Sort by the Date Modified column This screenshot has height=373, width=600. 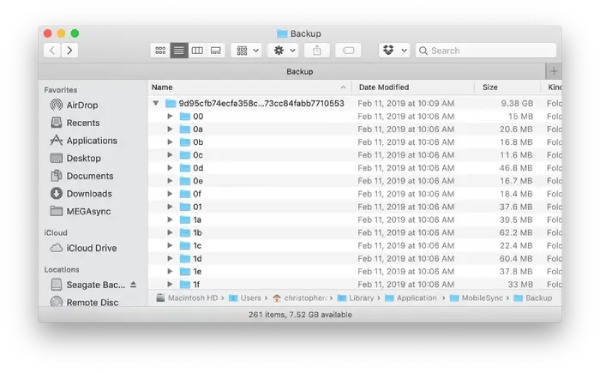pos(413,87)
